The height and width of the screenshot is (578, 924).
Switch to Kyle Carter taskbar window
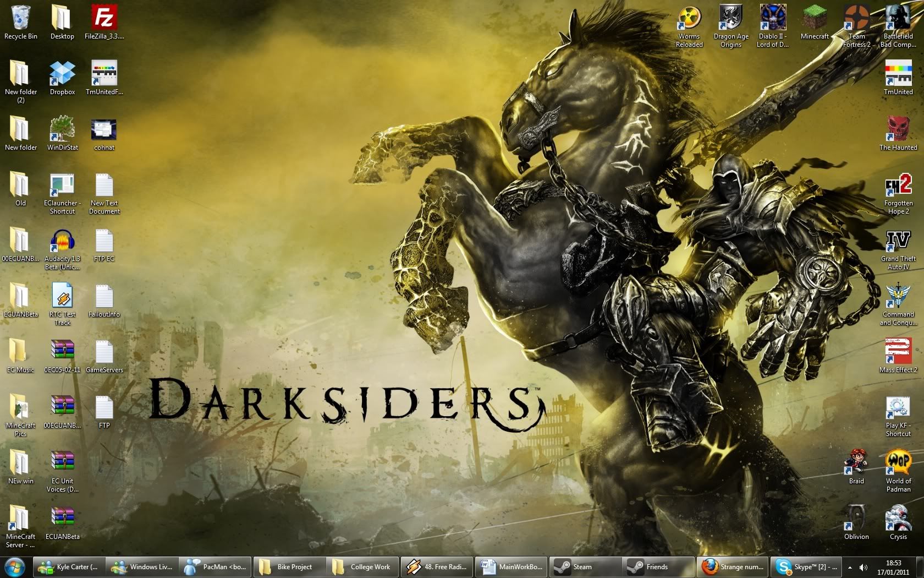[x=69, y=566]
